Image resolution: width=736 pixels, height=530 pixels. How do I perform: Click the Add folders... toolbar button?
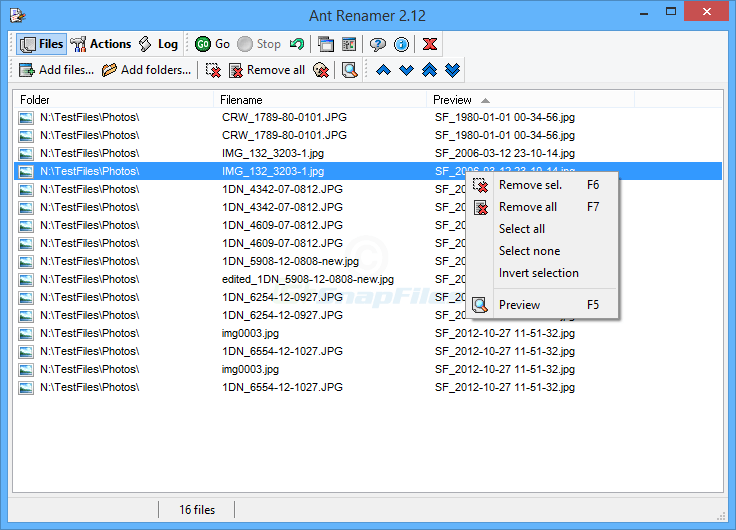pyautogui.click(x=146, y=70)
